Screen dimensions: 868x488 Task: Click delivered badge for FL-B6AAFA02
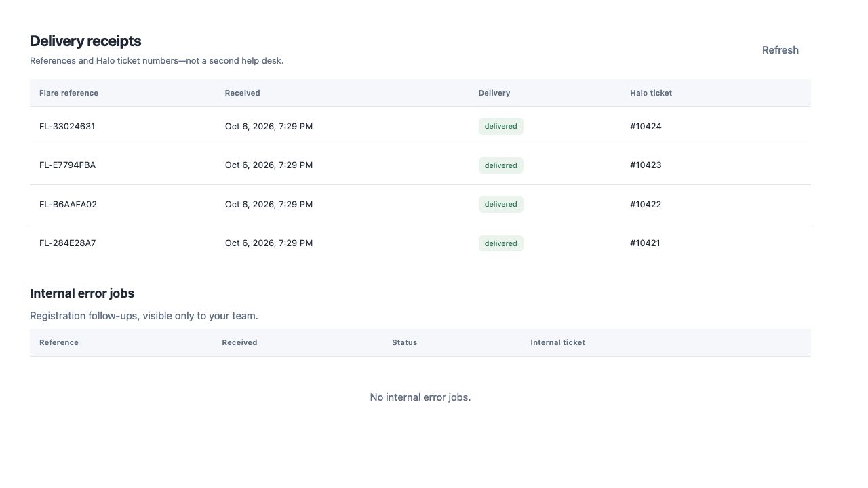[501, 205]
